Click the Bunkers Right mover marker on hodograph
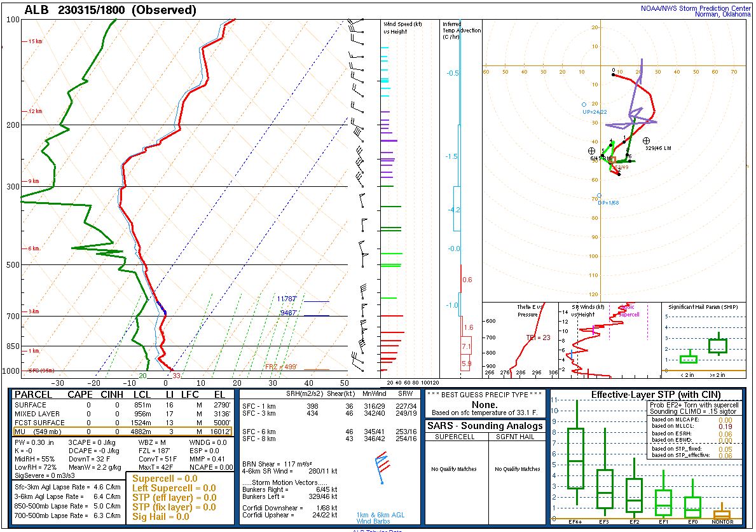 click(592, 151)
